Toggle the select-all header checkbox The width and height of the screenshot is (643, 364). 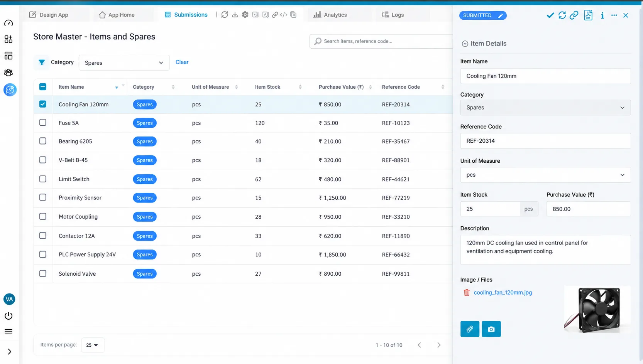point(43,87)
